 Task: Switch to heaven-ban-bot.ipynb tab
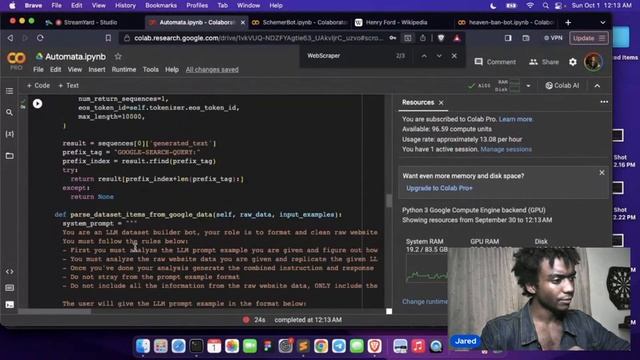[506, 22]
